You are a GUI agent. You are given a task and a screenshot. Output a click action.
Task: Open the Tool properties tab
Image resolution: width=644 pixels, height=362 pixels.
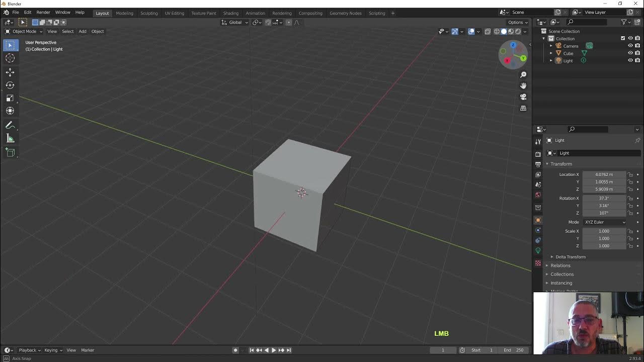click(x=538, y=141)
